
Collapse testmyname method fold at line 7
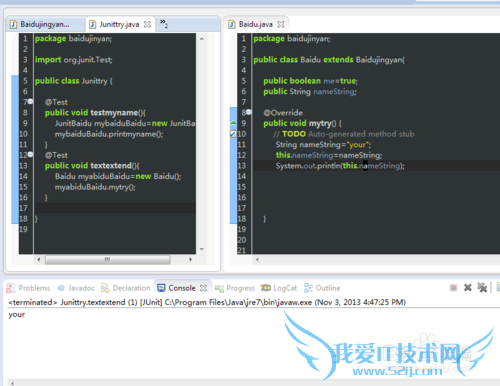coord(30,101)
